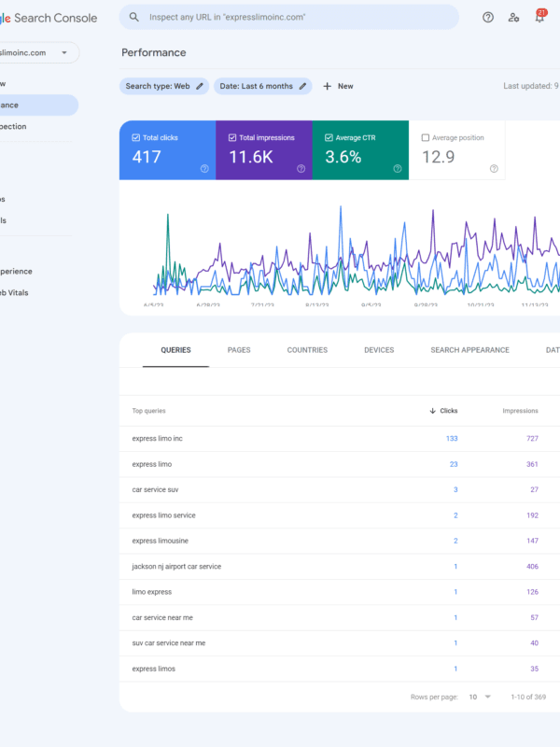Open help icon on Average CTR card
This screenshot has height=747, width=560.
tap(398, 169)
